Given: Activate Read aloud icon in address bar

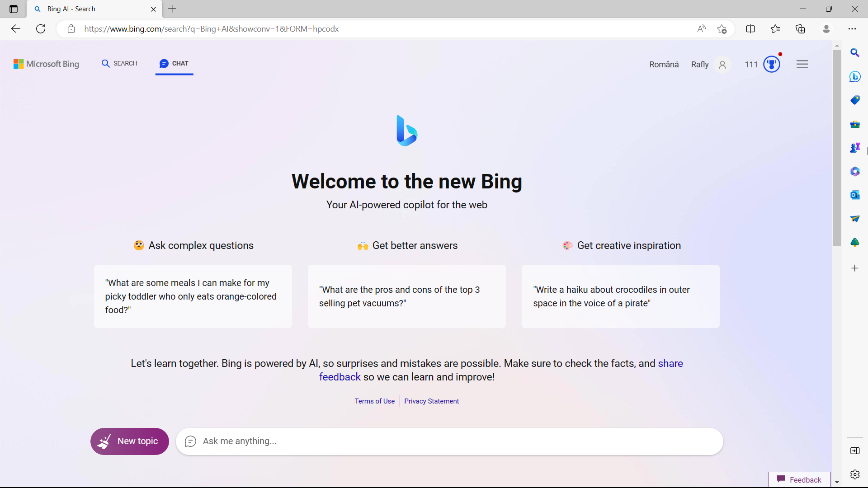Looking at the screenshot, I should [701, 29].
